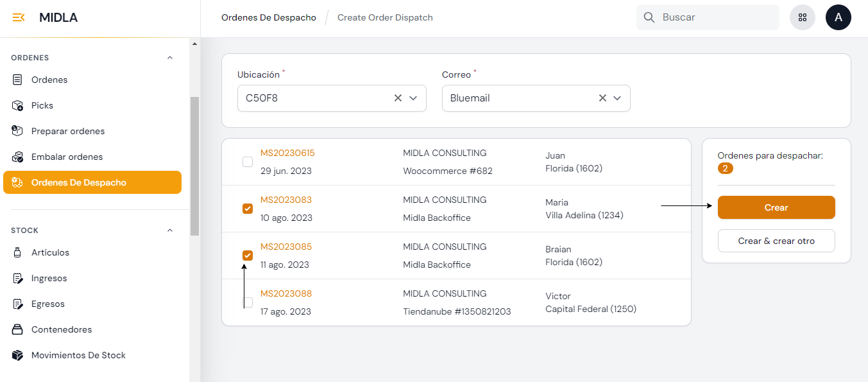Viewport: 868px width, 382px height.
Task: Open Artículos in the sidebar
Action: [50, 252]
